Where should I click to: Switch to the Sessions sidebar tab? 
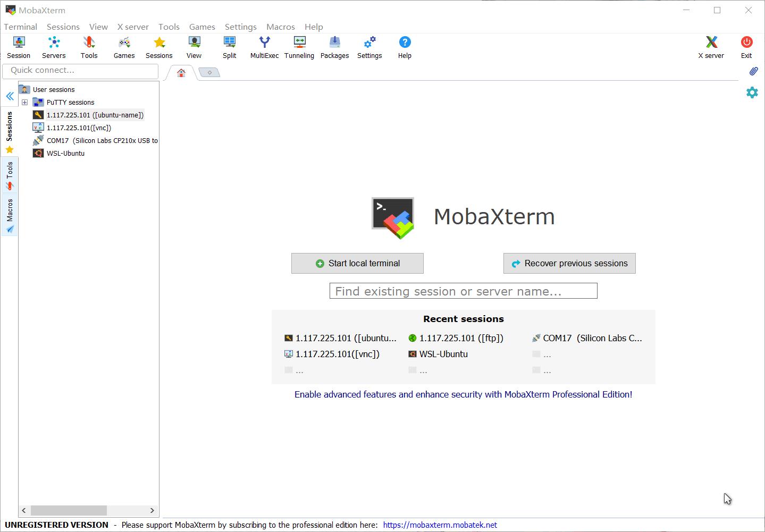[10, 132]
